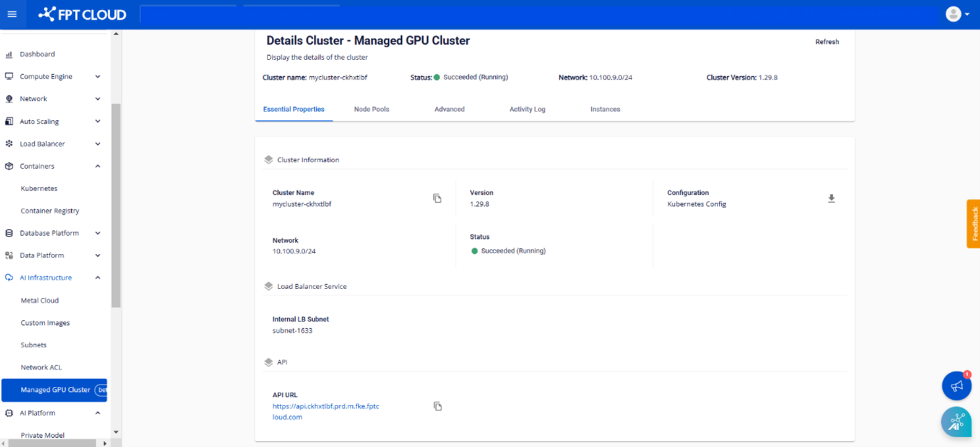Download the Kubernetes Config file
The width and height of the screenshot is (980, 447).
point(831,199)
